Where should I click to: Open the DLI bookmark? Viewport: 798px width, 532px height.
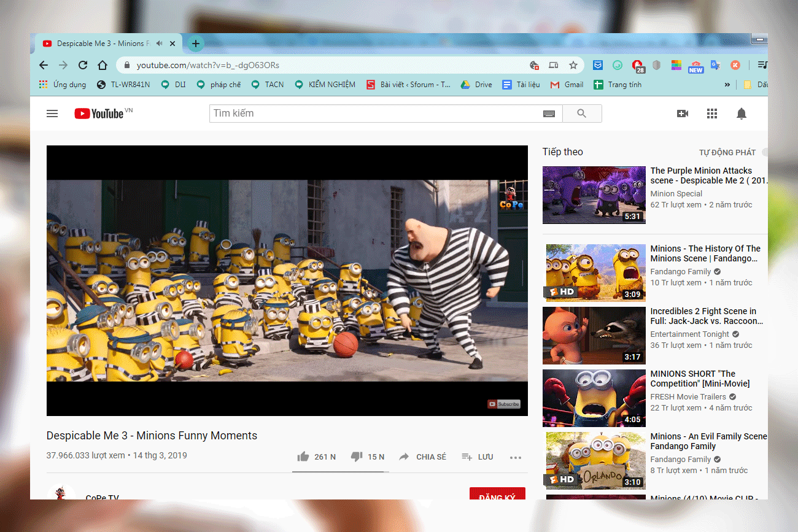[x=173, y=85]
